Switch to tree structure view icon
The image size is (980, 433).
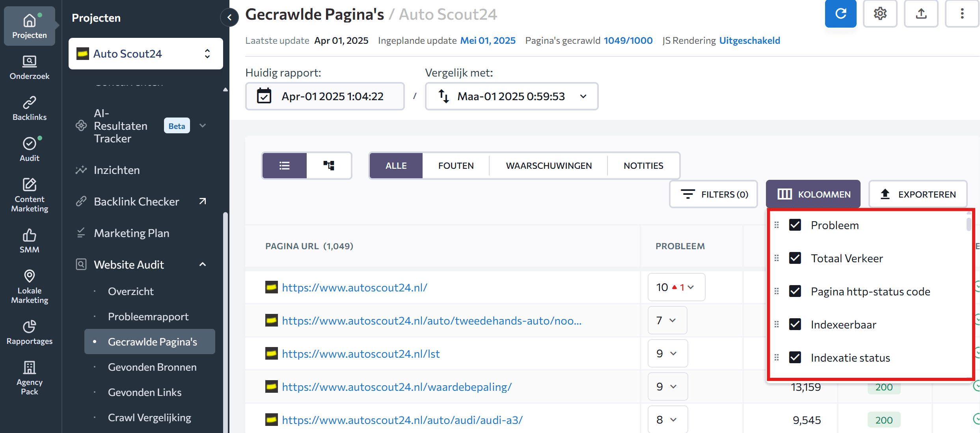[x=329, y=166]
